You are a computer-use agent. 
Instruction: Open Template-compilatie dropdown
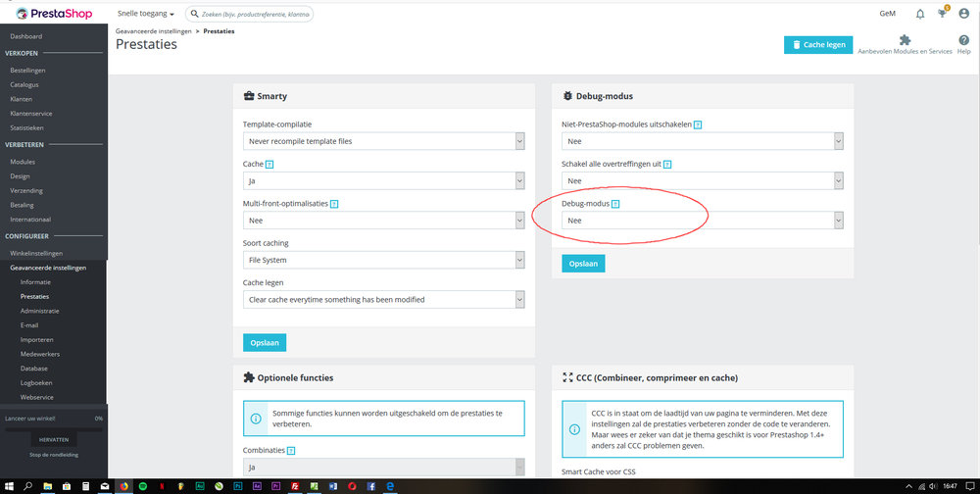pos(384,141)
